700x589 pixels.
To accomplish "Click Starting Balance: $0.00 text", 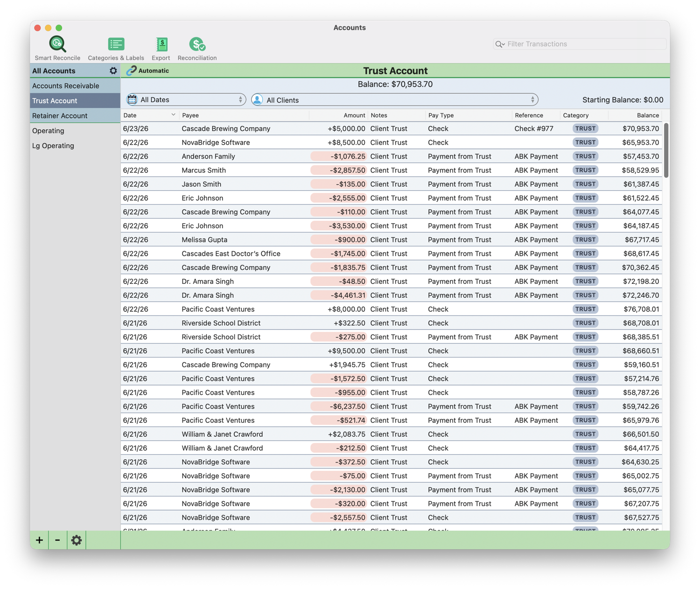I will [623, 100].
